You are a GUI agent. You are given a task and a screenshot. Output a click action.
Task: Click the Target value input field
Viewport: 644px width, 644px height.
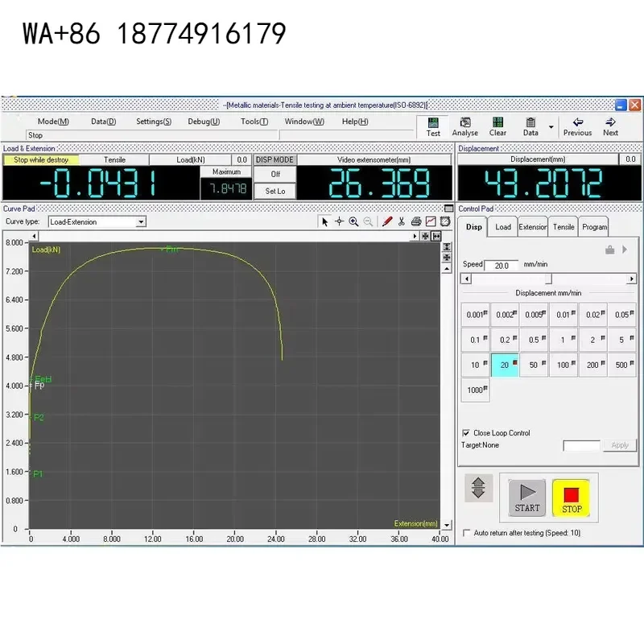point(581,445)
